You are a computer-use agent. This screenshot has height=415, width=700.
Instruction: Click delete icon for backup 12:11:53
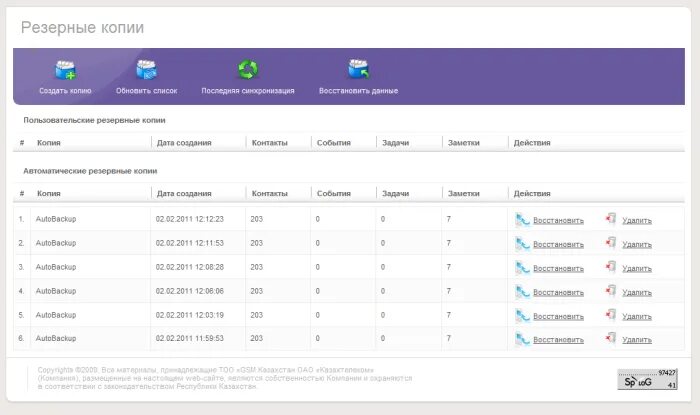pyautogui.click(x=611, y=243)
